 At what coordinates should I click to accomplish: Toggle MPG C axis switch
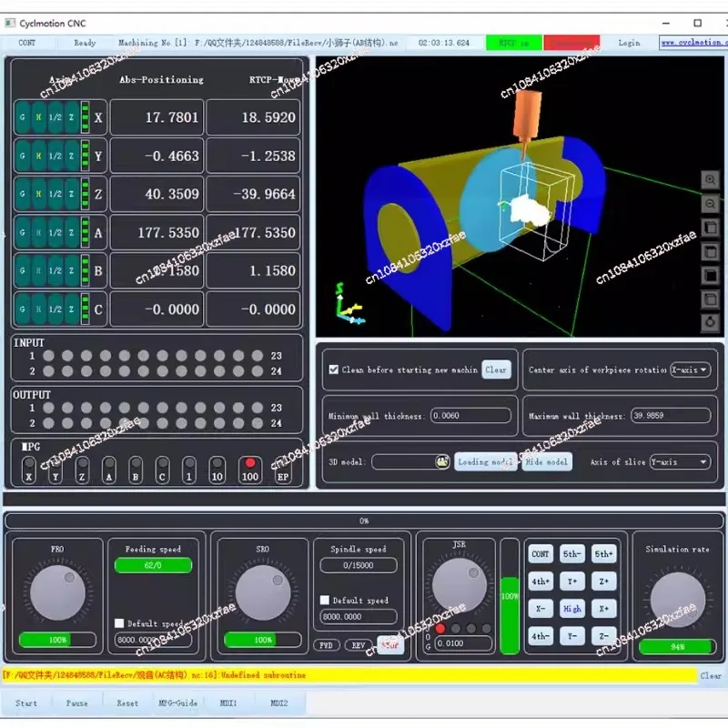(x=163, y=470)
